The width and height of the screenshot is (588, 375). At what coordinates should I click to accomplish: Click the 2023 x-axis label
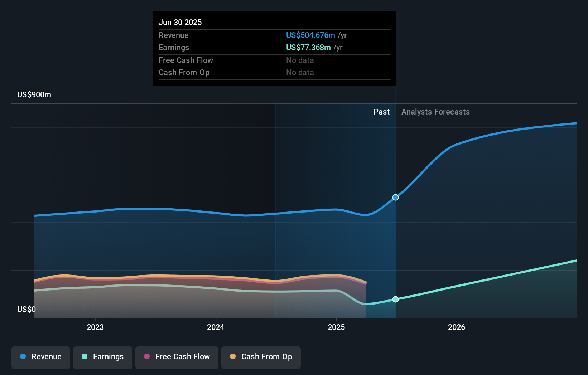[x=95, y=327]
